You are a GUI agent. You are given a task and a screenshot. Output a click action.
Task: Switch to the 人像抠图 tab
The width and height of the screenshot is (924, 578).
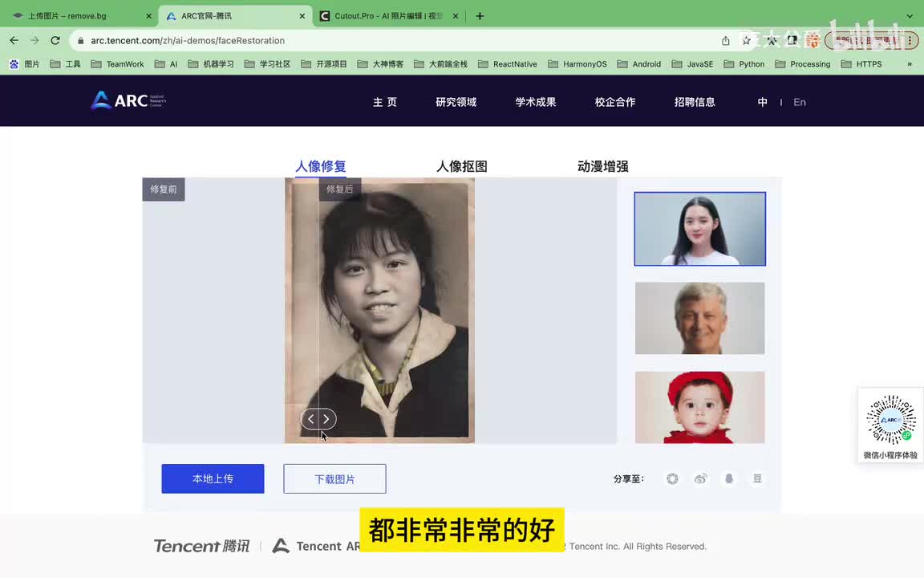point(461,166)
